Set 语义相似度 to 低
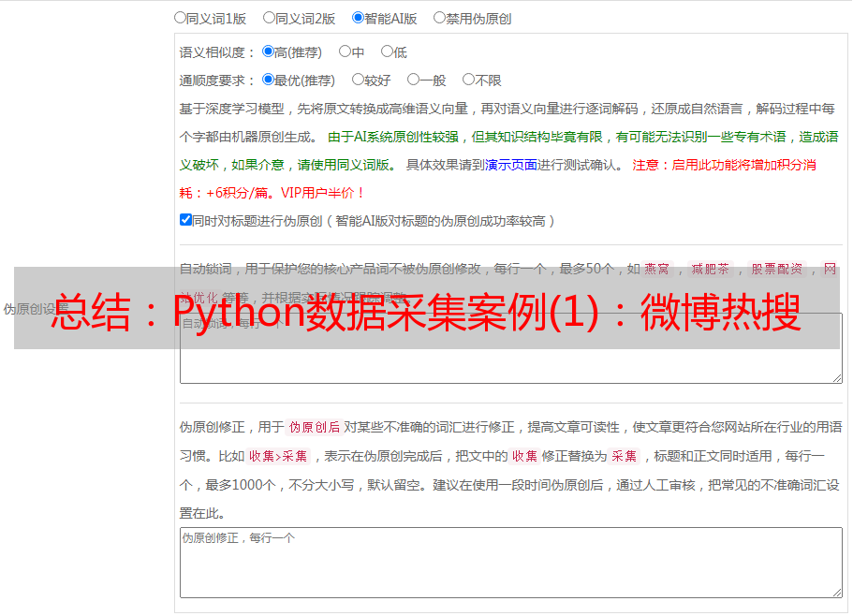The height and width of the screenshot is (616, 853). coord(388,51)
